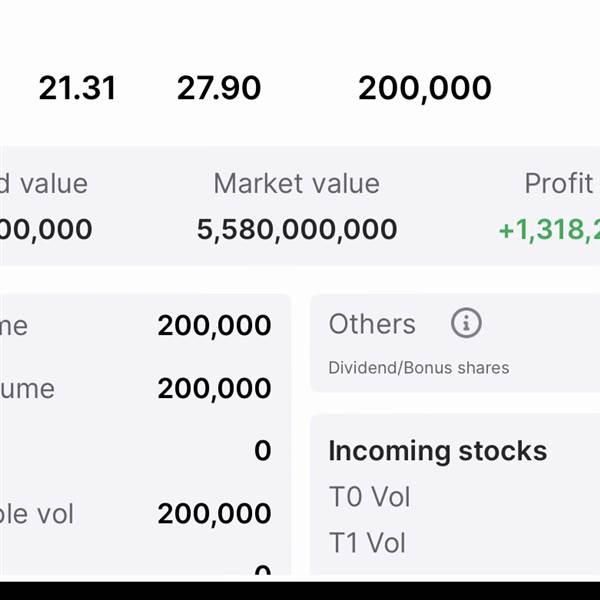The width and height of the screenshot is (600, 600).
Task: Click the 0 value in left panel
Action: point(262,451)
